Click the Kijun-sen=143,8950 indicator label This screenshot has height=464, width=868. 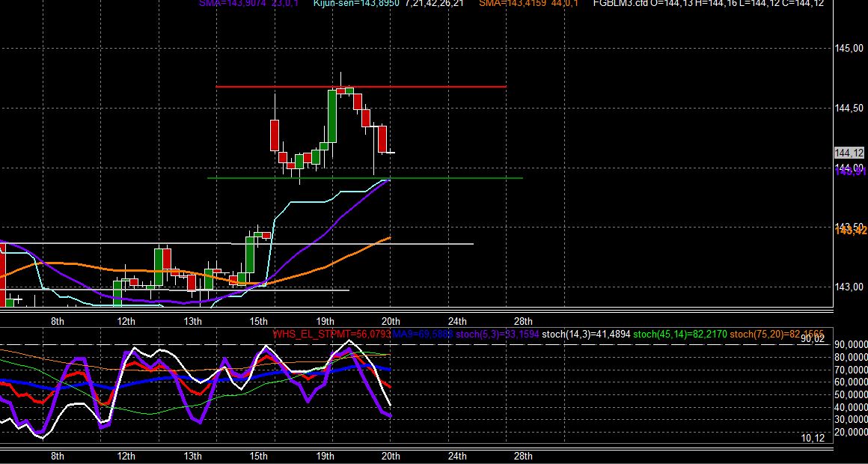click(x=356, y=3)
